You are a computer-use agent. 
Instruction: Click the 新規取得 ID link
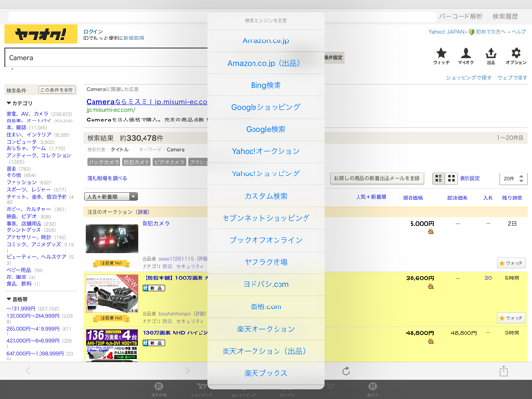pos(134,38)
